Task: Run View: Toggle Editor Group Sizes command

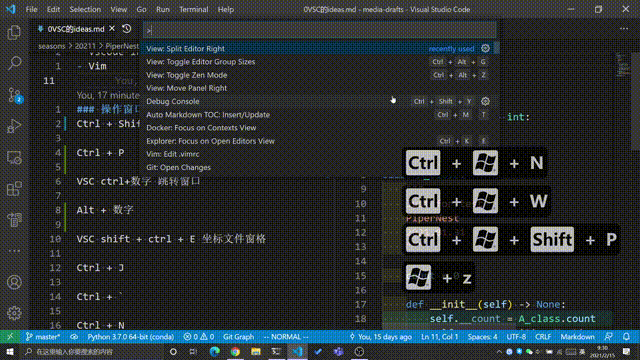Action: coord(319,62)
